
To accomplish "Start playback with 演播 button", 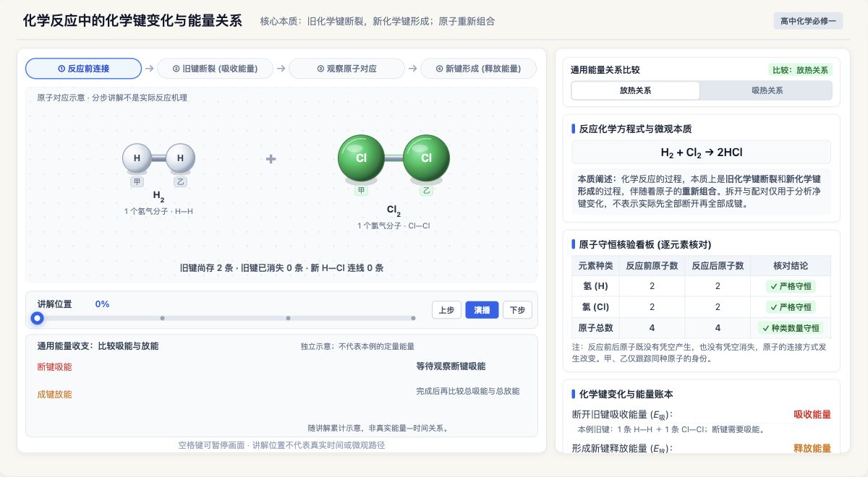I will pyautogui.click(x=482, y=310).
